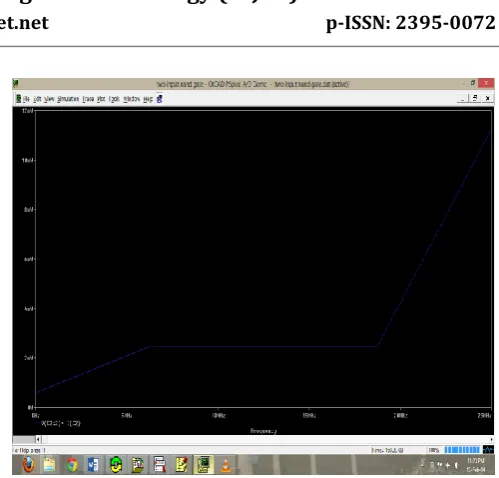The width and height of the screenshot is (499, 478).
Task: Open File Explorer from the taskbar
Action: (50, 465)
